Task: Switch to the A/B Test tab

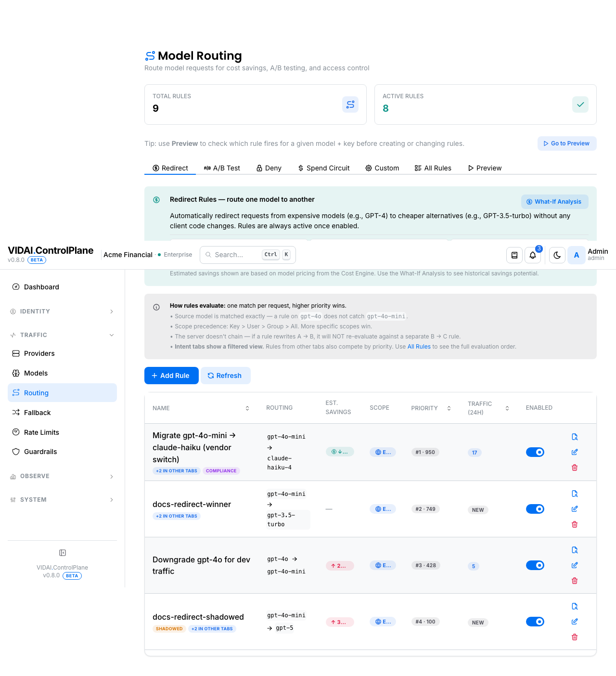Action: pyautogui.click(x=222, y=168)
